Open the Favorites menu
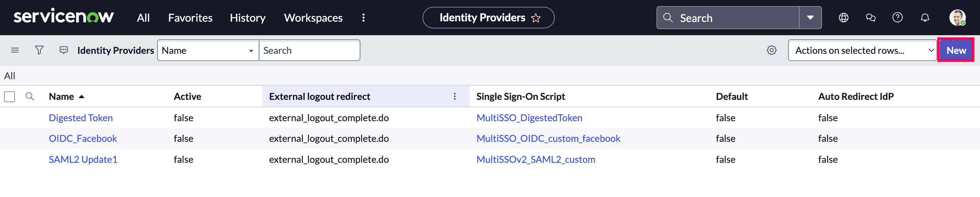This screenshot has width=980, height=197. (190, 18)
